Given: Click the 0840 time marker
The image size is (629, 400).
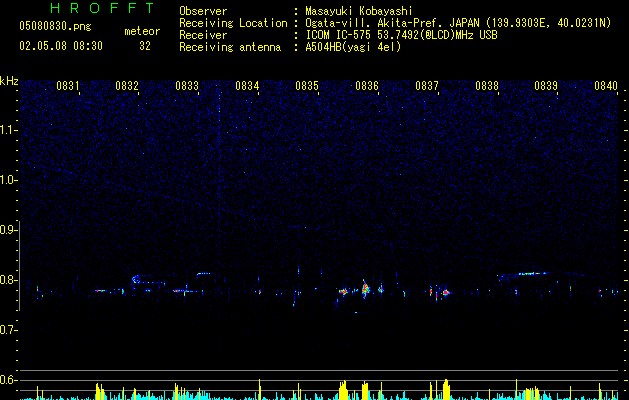Looking at the screenshot, I should [606, 86].
